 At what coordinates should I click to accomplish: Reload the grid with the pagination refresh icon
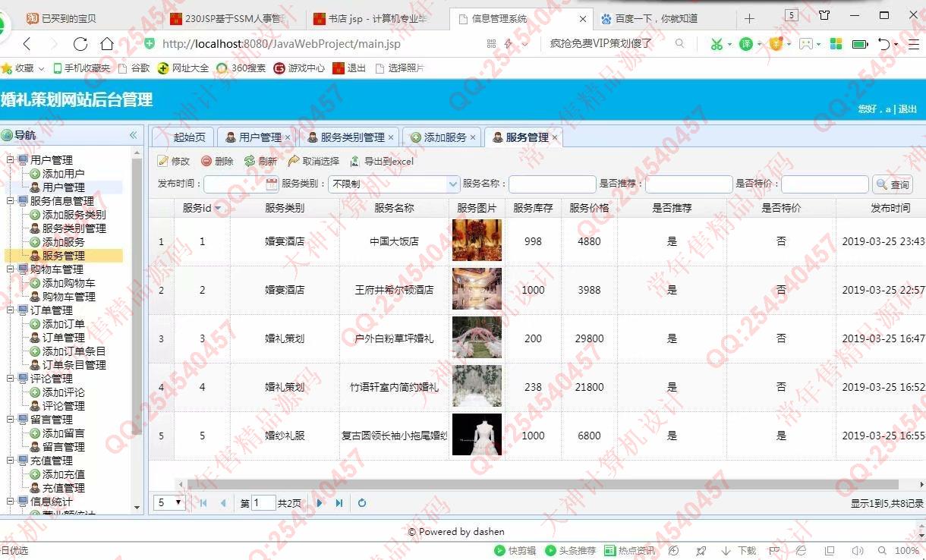pos(363,502)
